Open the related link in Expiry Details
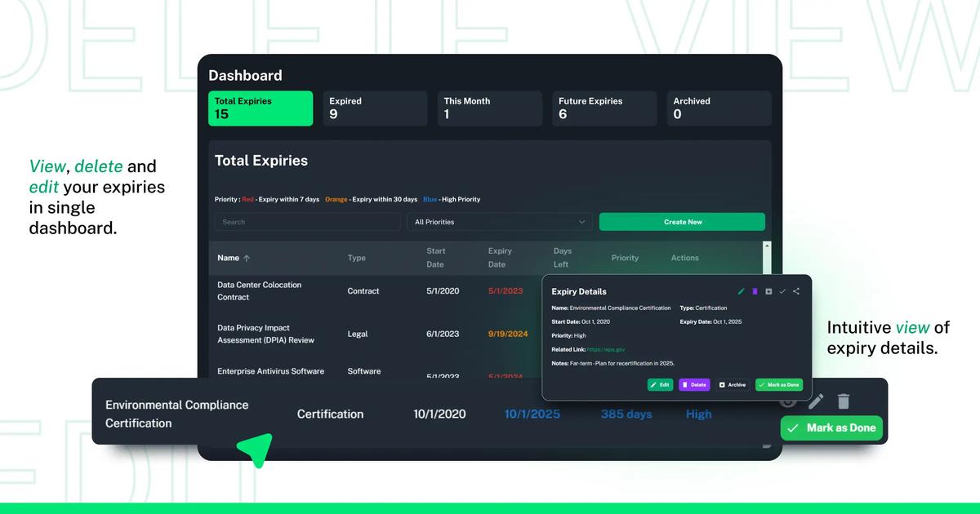The image size is (980, 514). click(x=606, y=349)
